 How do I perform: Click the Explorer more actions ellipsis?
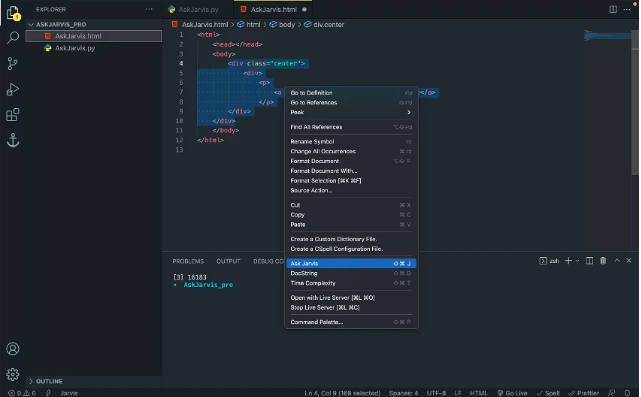click(x=149, y=9)
